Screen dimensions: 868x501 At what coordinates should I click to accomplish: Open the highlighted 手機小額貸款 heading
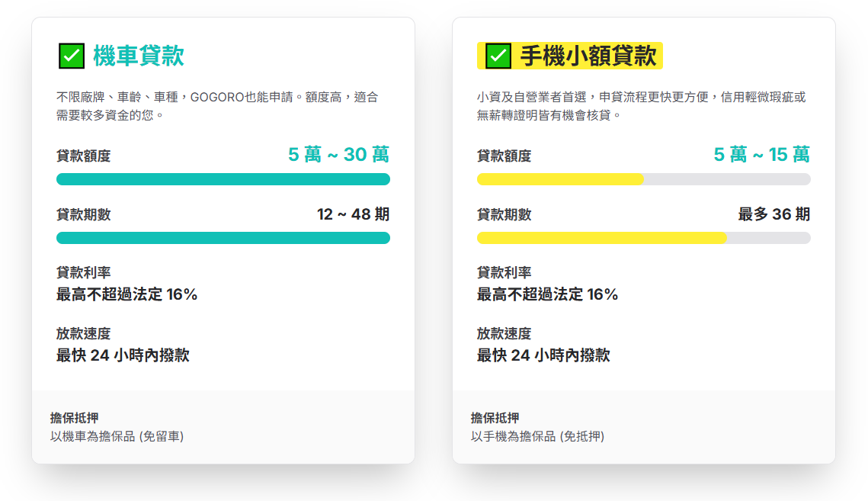(588, 56)
